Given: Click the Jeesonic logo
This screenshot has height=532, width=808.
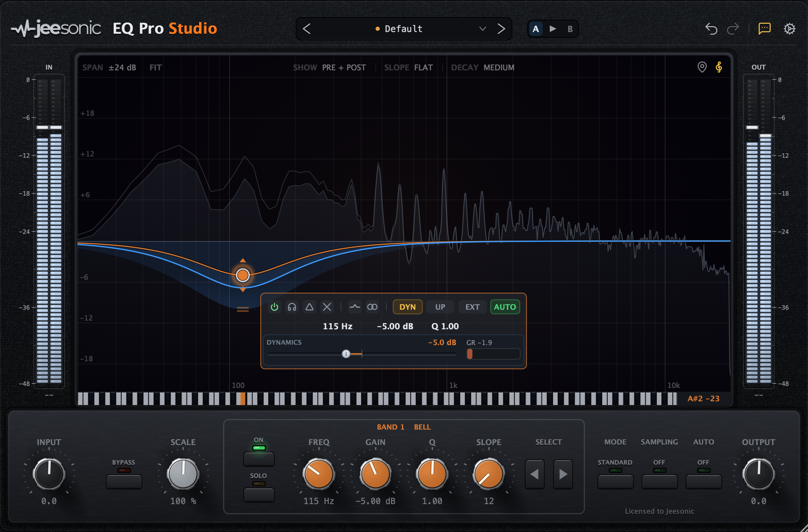Looking at the screenshot, I should (56, 29).
